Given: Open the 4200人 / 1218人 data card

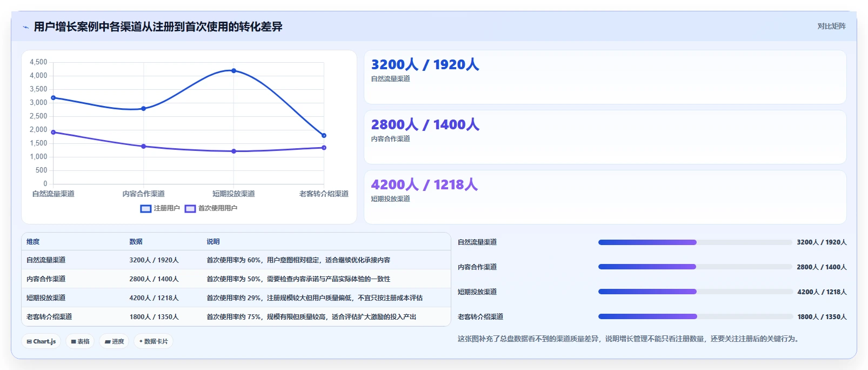Looking at the screenshot, I should (605, 197).
